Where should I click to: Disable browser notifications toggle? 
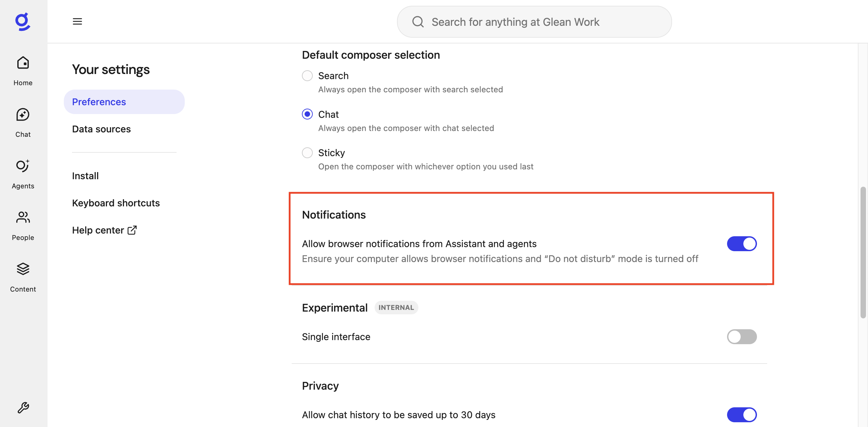[x=742, y=244]
